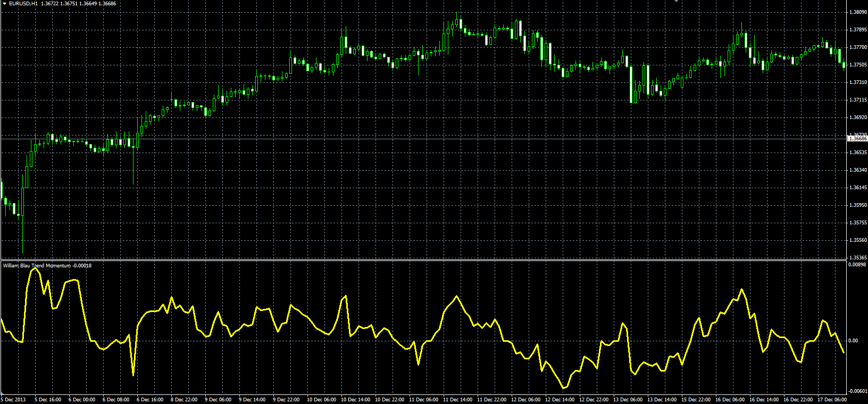Click the 9 Dec 14:00 time label
868x404 pixels.
[x=252, y=400]
